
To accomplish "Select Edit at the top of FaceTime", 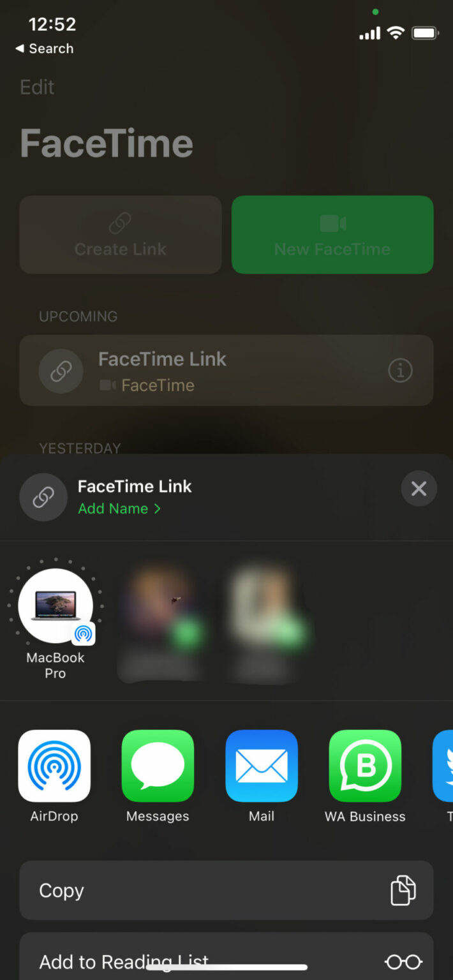I will [x=36, y=87].
